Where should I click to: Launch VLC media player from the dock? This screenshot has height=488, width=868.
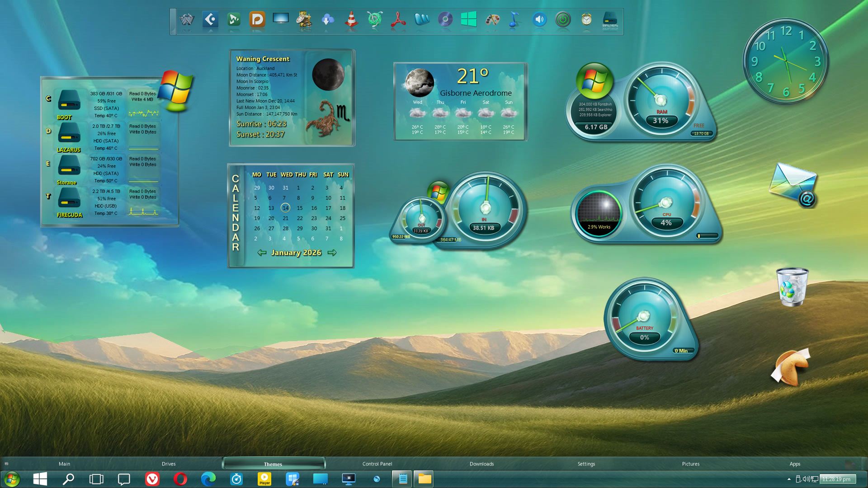click(351, 20)
